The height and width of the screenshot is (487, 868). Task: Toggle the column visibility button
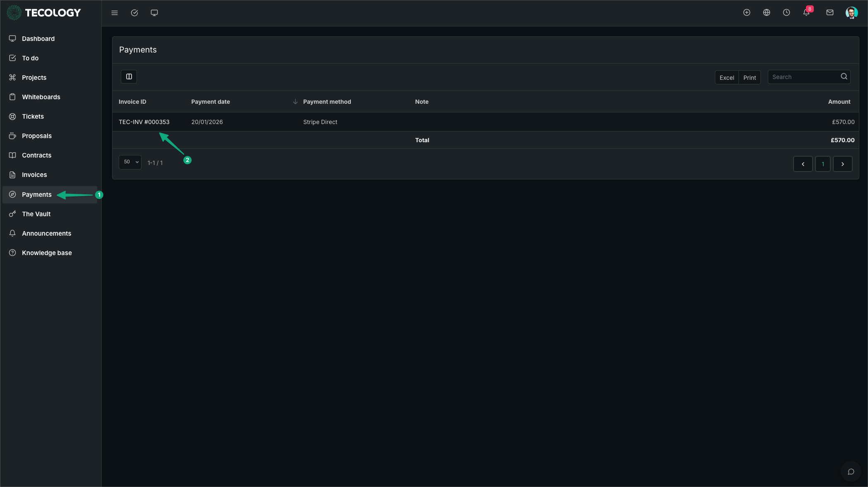(129, 77)
